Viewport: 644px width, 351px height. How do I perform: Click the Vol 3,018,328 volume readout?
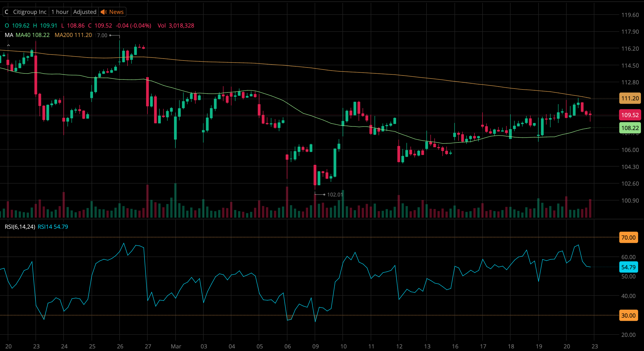coord(176,25)
